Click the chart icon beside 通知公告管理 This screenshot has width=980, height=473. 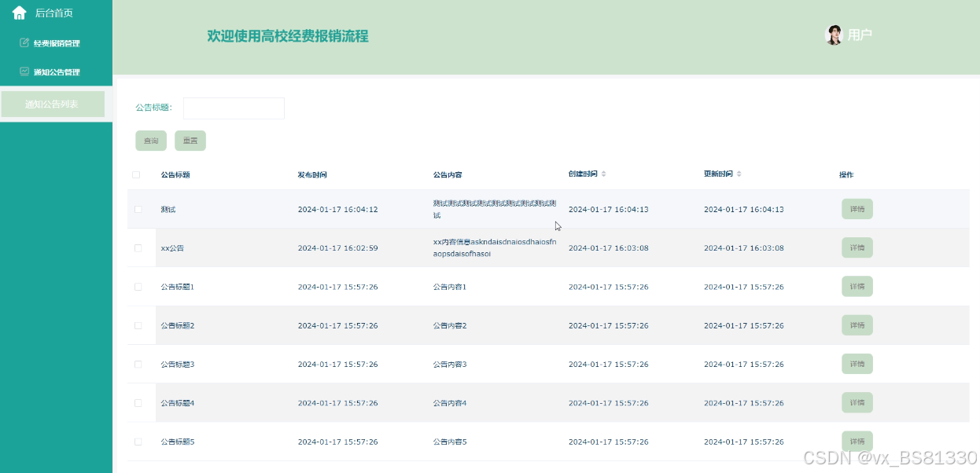pyautogui.click(x=24, y=71)
